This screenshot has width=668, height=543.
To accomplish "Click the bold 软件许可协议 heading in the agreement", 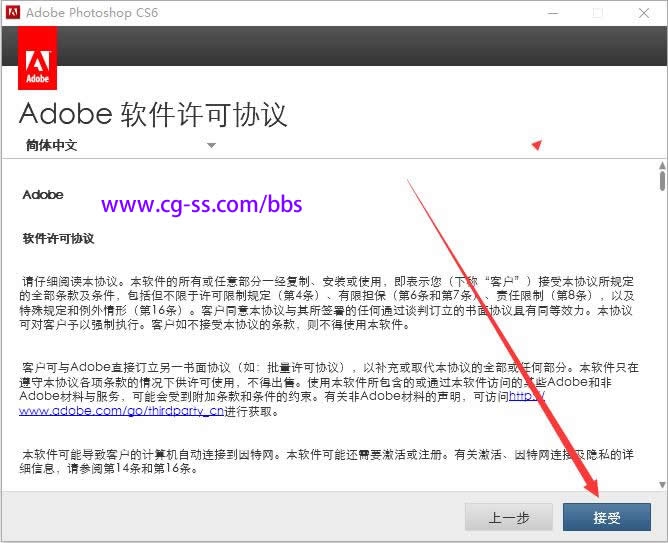I will [x=58, y=239].
